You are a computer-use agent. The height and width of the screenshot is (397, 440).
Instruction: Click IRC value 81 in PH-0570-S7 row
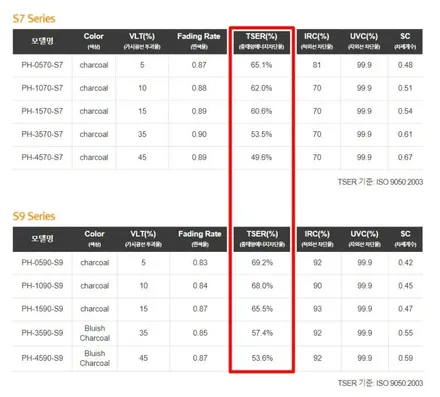pyautogui.click(x=317, y=65)
